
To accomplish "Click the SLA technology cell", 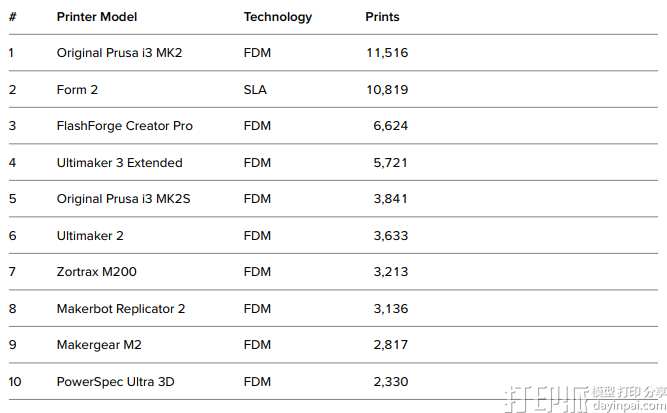I will click(x=255, y=90).
